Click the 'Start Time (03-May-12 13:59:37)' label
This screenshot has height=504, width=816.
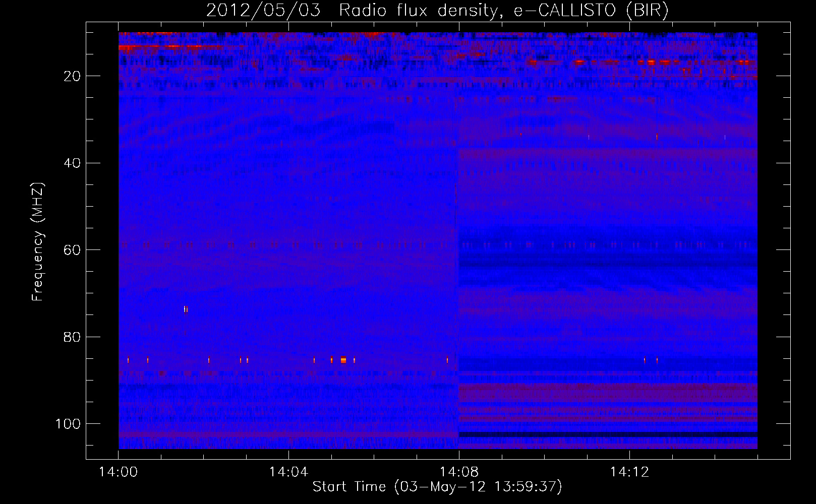coord(437,487)
